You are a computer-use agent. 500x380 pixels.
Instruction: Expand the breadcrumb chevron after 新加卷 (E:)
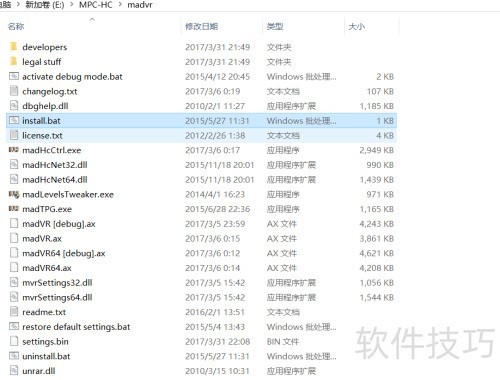[71, 5]
